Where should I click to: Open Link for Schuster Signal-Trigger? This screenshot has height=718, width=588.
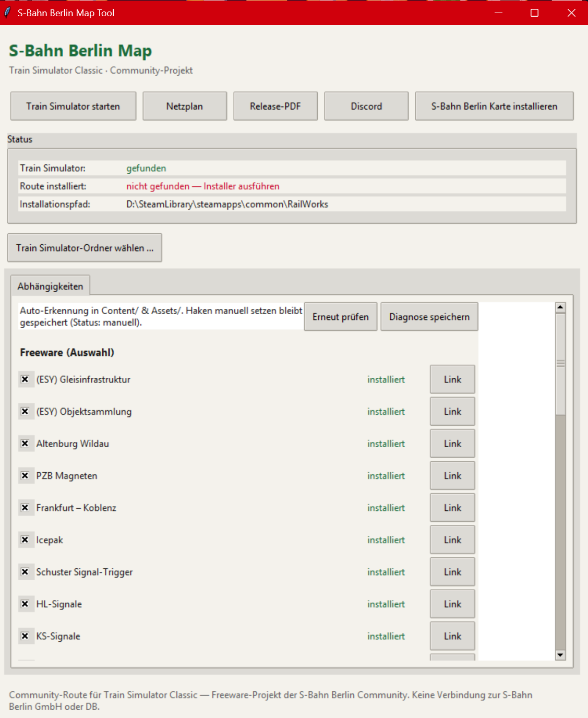[452, 572]
